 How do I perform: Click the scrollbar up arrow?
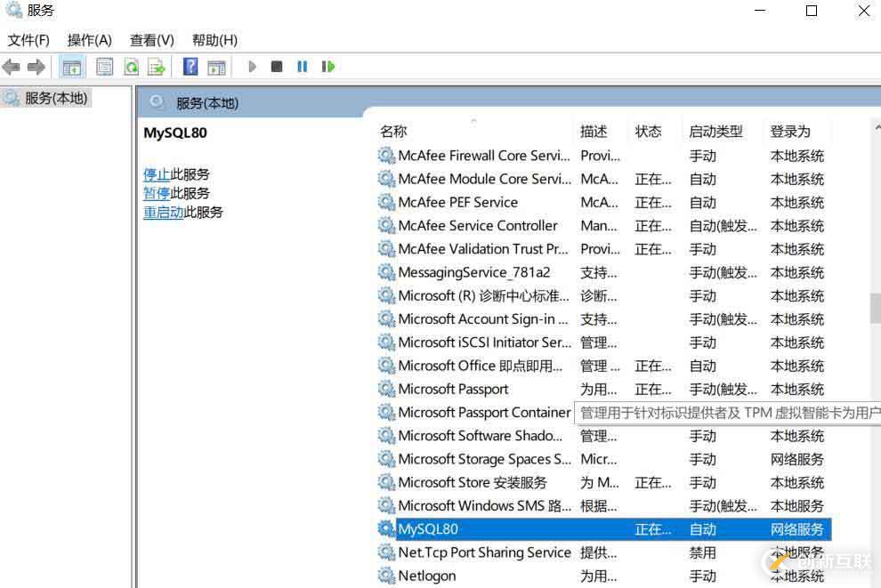(x=877, y=128)
